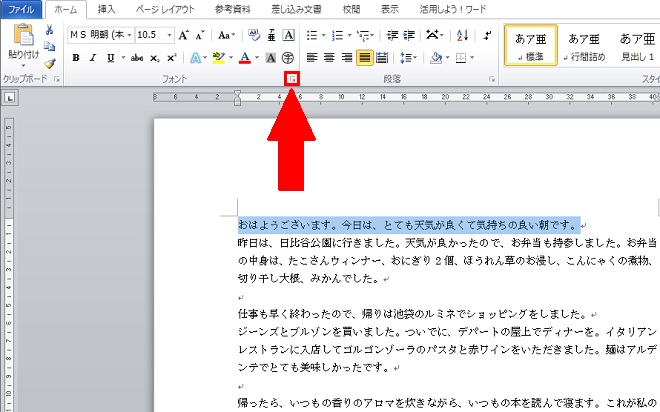Click the Decrease Indent icon
This screenshot has width=660, height=412.
point(392,35)
